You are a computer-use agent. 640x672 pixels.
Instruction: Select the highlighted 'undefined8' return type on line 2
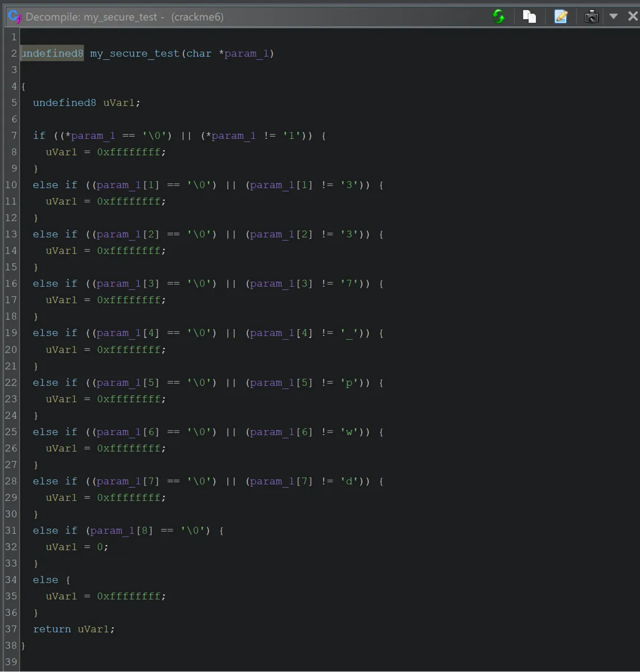point(52,53)
